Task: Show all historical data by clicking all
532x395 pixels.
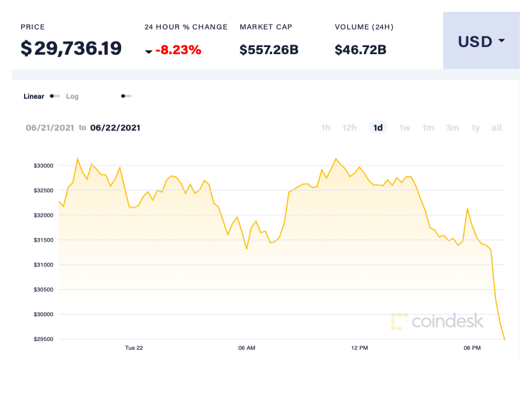Action: coord(496,128)
